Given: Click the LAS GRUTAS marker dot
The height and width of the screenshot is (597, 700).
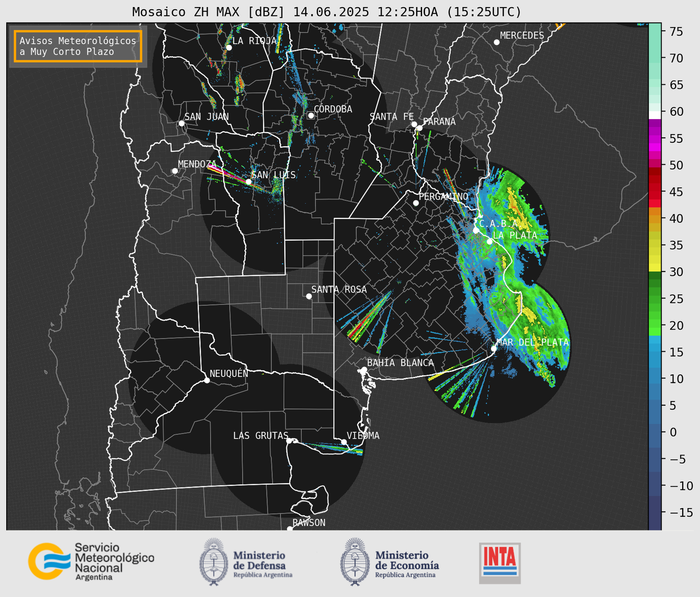Looking at the screenshot, I should click(x=289, y=440).
